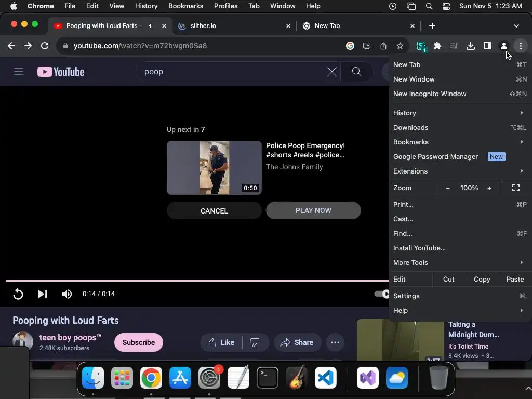
Task: Open the Chrome profile avatar
Action: click(504, 46)
